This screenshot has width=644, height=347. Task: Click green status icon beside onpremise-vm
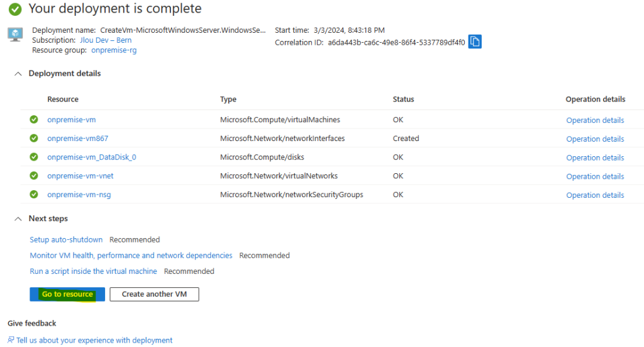(x=34, y=119)
